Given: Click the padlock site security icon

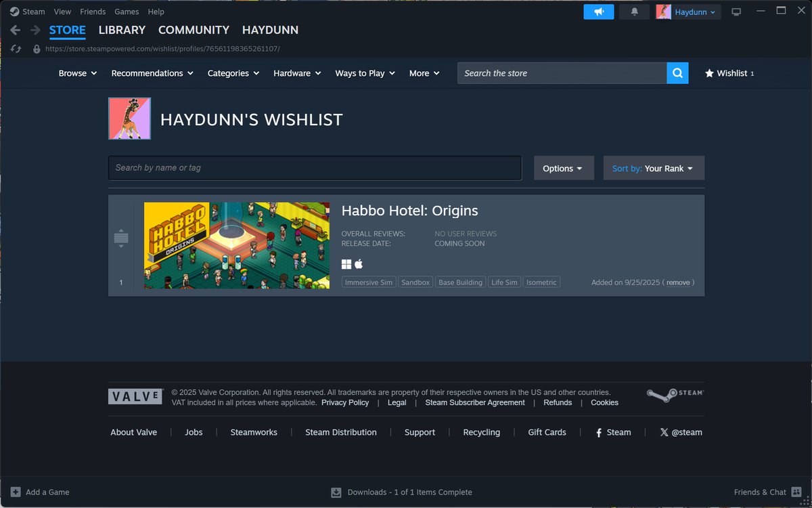Looking at the screenshot, I should 37,49.
